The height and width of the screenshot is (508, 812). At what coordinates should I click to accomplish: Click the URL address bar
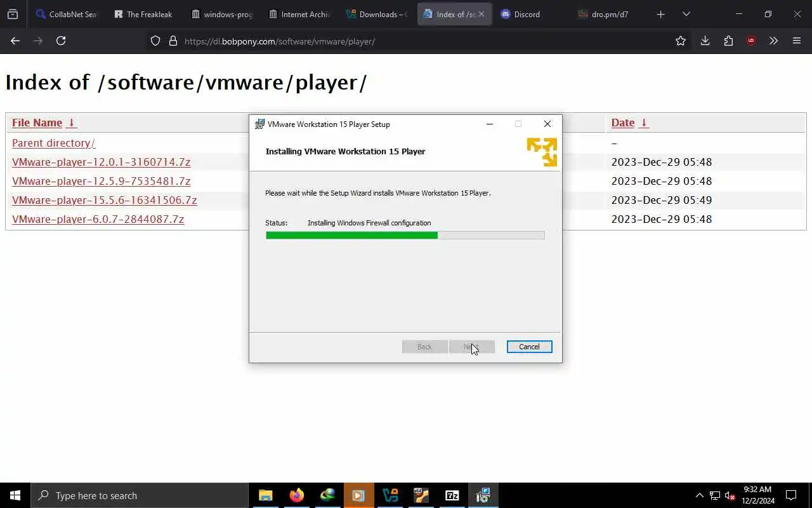click(x=419, y=41)
